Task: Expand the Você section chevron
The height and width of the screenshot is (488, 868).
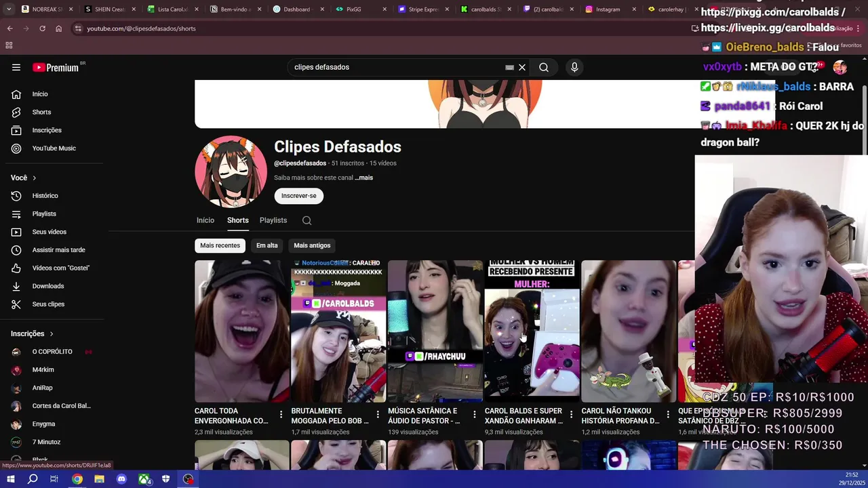Action: pos(35,178)
